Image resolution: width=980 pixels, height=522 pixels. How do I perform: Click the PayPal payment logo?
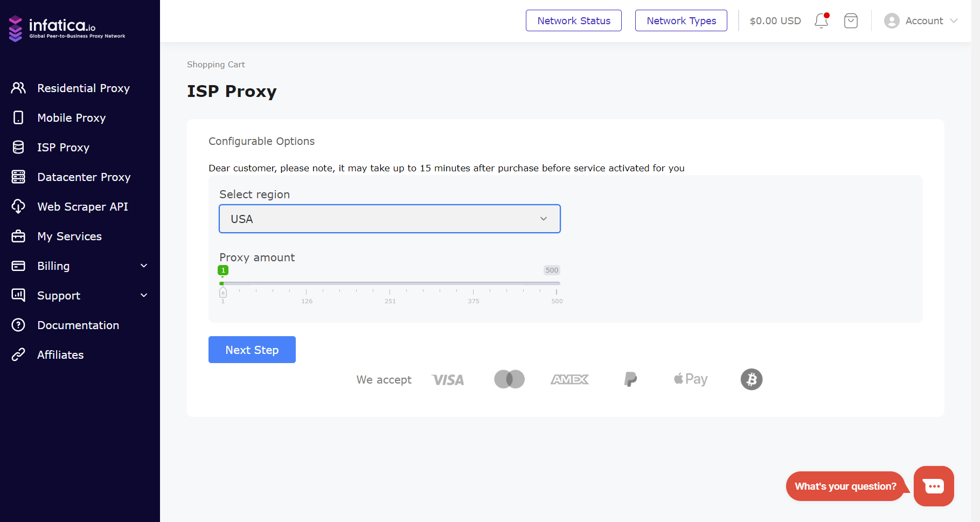click(630, 379)
